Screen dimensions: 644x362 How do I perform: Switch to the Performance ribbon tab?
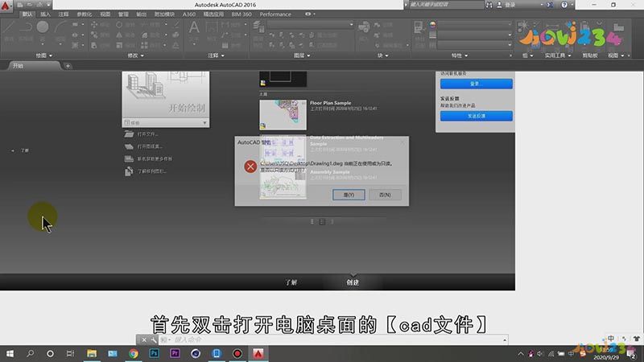tap(275, 14)
